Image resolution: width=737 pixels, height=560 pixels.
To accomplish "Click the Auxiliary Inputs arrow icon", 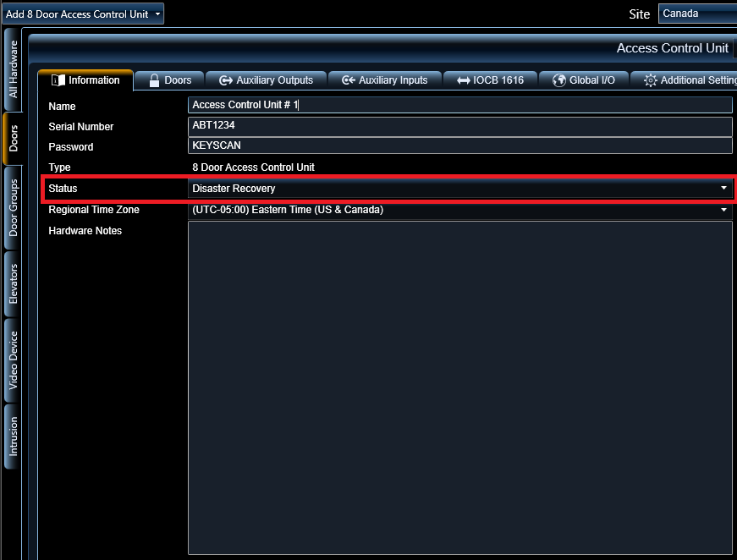I will [348, 80].
